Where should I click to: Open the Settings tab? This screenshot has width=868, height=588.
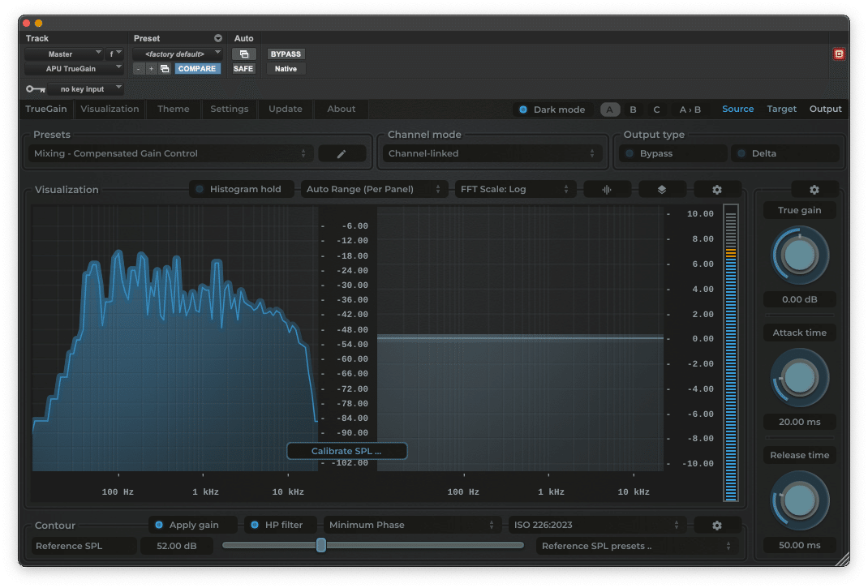pyautogui.click(x=230, y=109)
